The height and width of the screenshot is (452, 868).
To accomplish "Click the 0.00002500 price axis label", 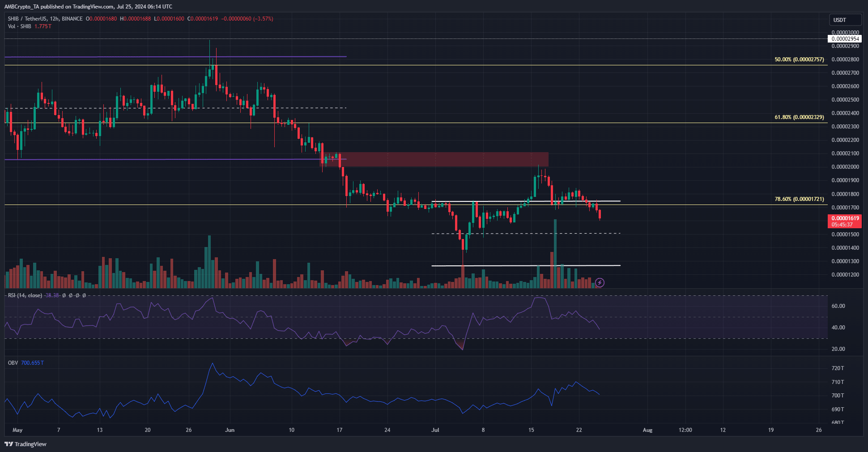I will [845, 100].
